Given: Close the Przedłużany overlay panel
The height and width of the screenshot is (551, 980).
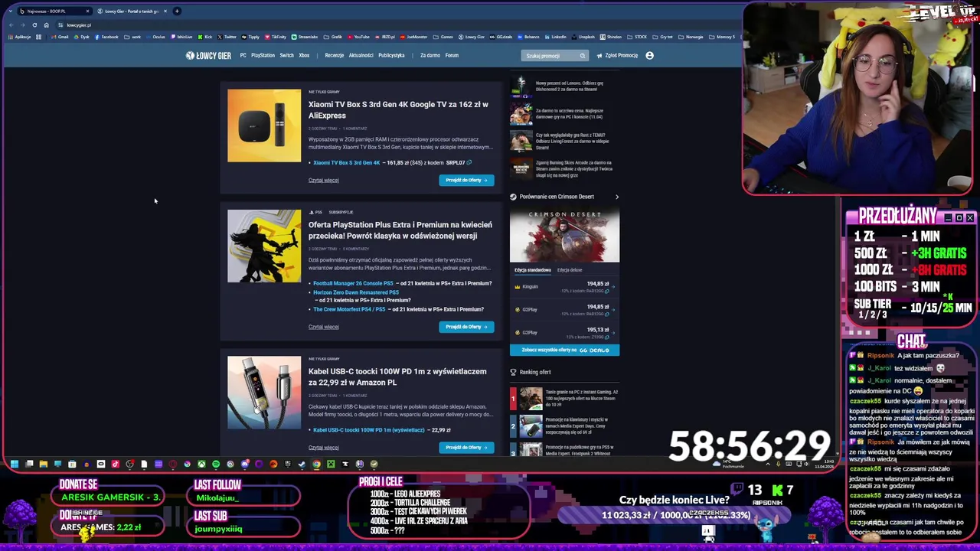Looking at the screenshot, I should click(x=970, y=218).
